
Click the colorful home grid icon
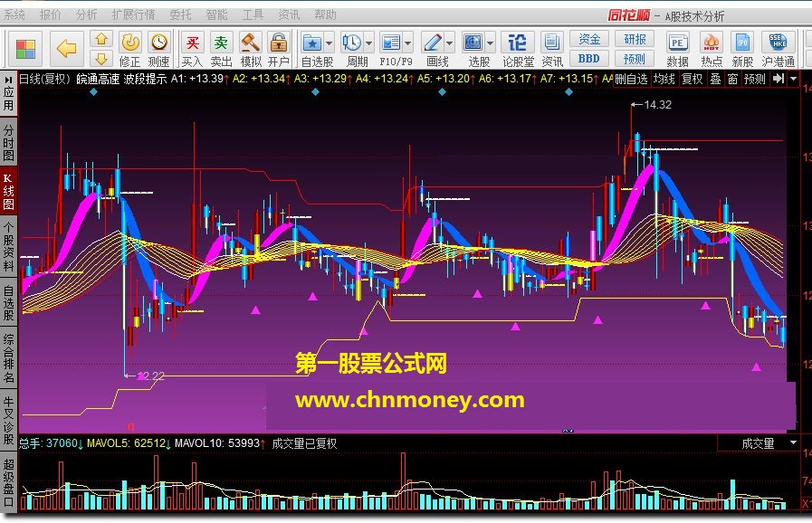[x=24, y=49]
